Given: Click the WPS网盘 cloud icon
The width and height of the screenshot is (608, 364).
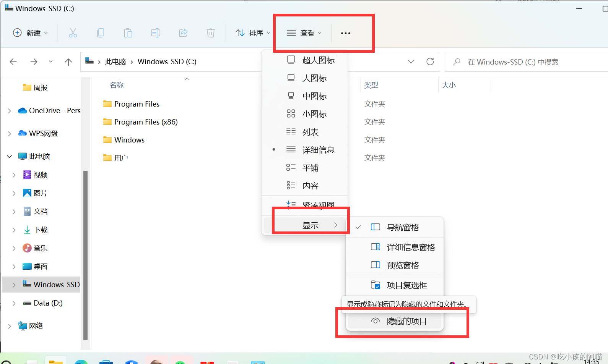Looking at the screenshot, I should 23,133.
